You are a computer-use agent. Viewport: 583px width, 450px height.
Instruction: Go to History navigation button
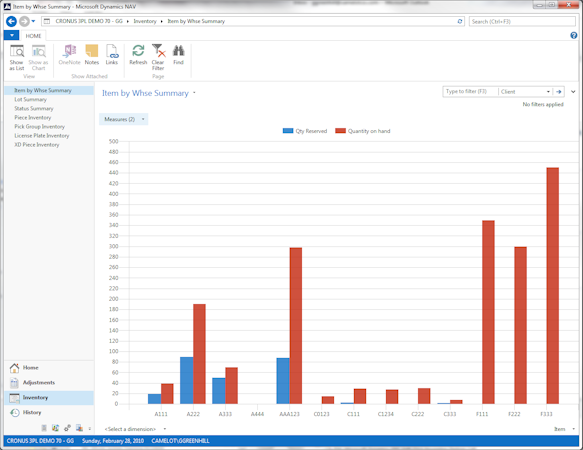click(x=32, y=412)
